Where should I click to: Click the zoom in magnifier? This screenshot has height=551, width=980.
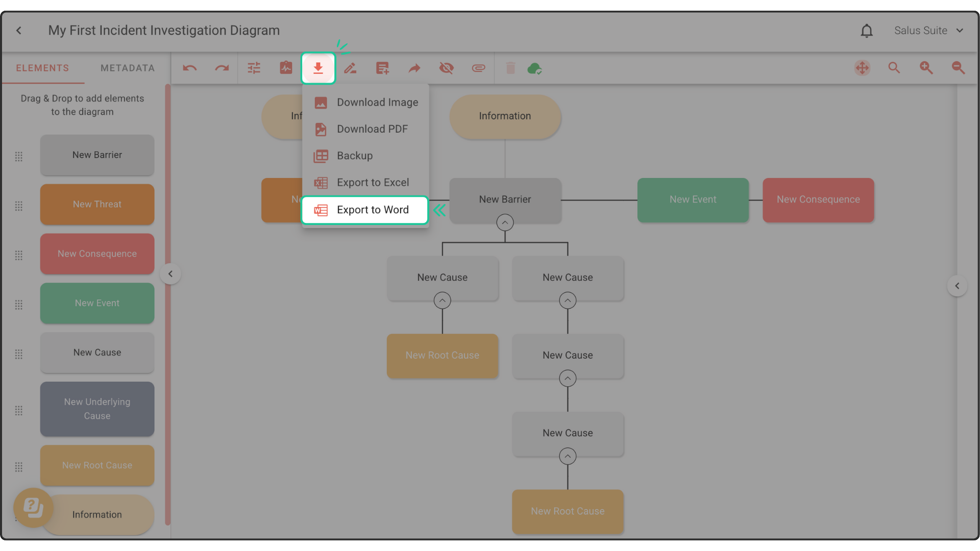click(926, 68)
